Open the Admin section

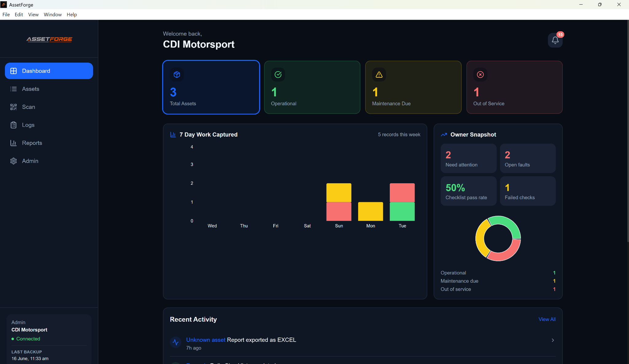[49, 161]
